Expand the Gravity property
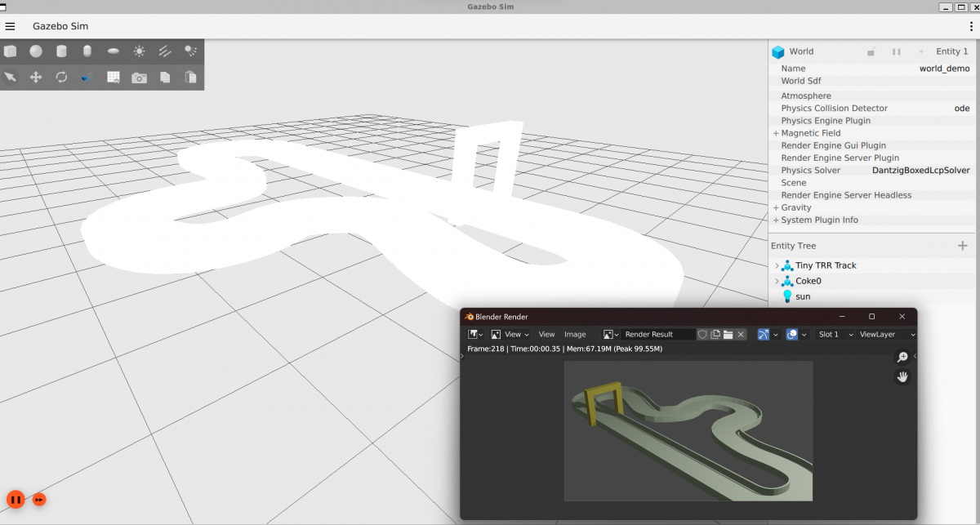 point(776,207)
